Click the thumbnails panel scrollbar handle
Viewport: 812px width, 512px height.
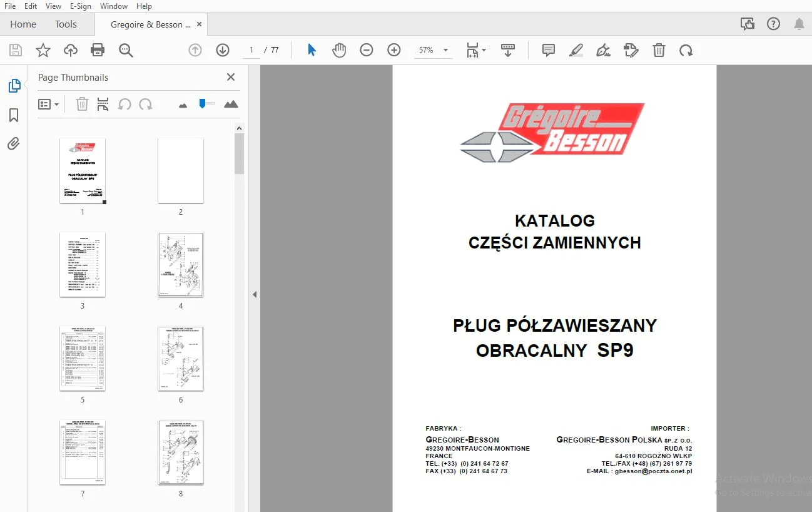[x=239, y=154]
